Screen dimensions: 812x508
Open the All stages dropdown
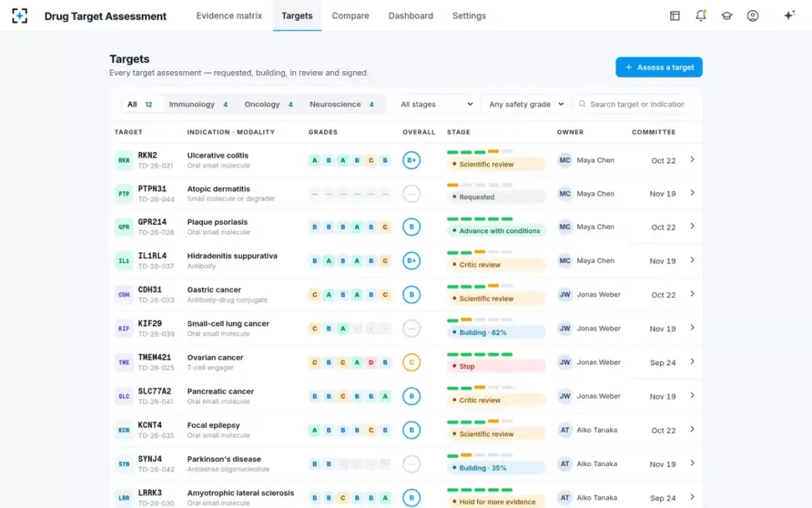coord(436,104)
